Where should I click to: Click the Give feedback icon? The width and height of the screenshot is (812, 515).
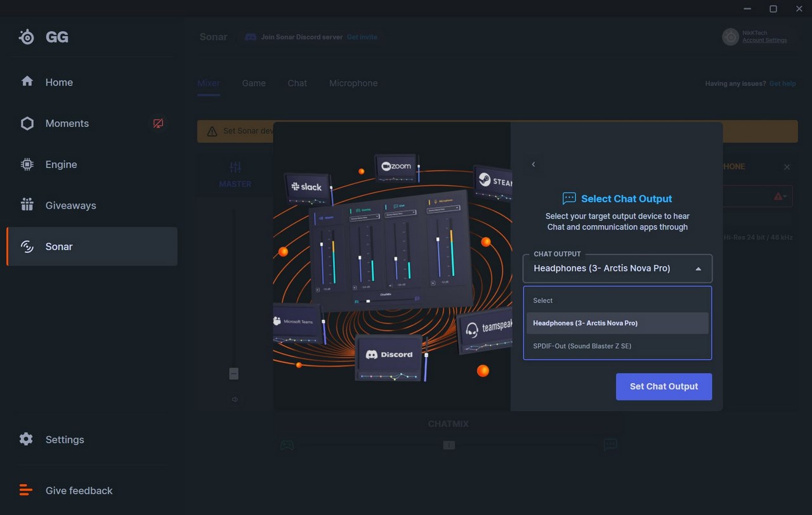pos(26,490)
